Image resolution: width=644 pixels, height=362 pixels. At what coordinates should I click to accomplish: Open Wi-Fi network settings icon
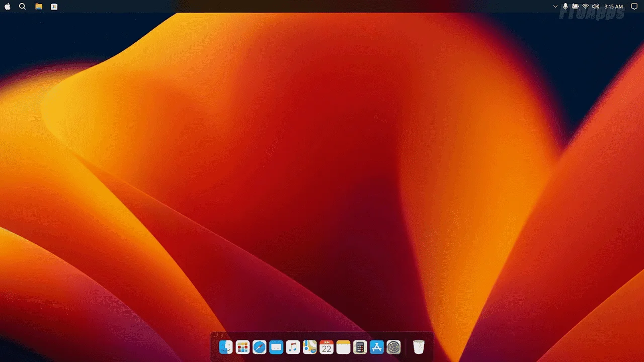[586, 7]
